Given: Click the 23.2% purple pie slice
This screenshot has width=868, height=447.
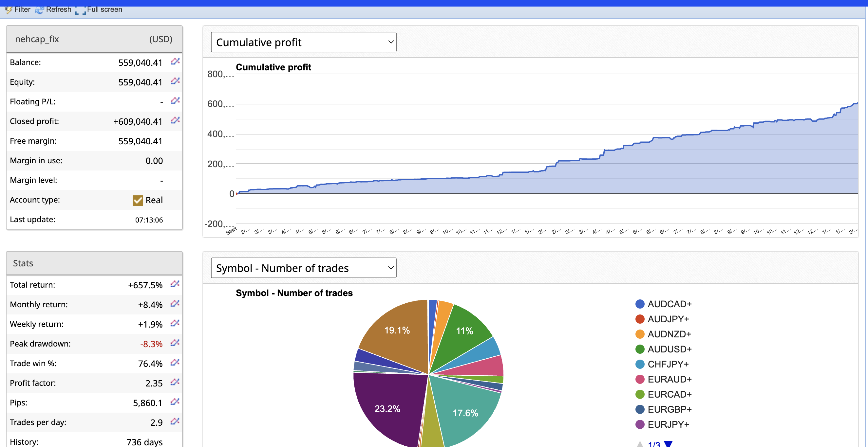Looking at the screenshot, I should [387, 409].
